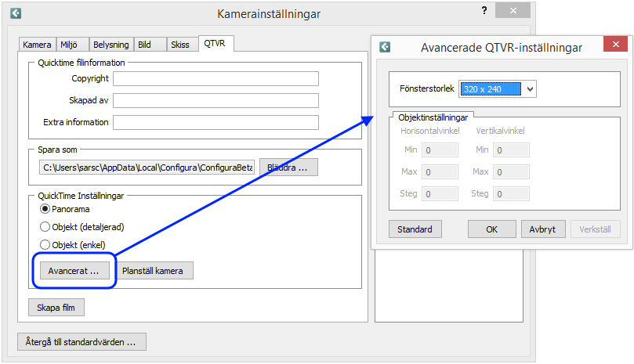Close the Avancerade QTVR-inställningar dialog
The width and height of the screenshot is (634, 364).
click(x=615, y=44)
